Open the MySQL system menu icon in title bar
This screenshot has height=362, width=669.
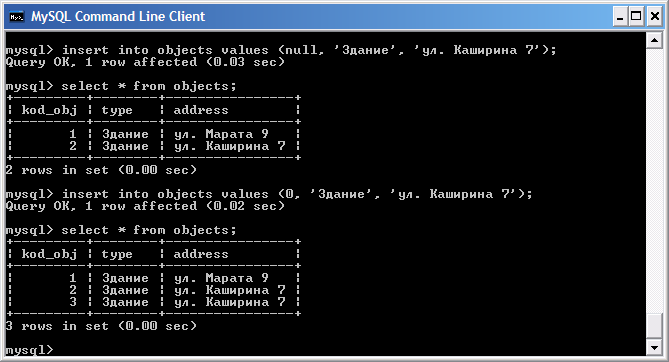coord(17,17)
